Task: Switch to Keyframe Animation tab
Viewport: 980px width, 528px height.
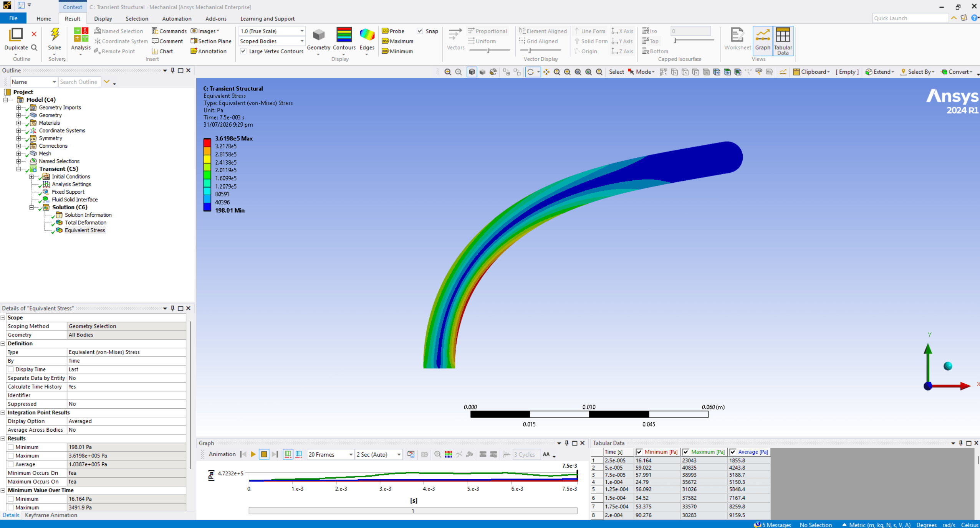Action: (x=51, y=515)
